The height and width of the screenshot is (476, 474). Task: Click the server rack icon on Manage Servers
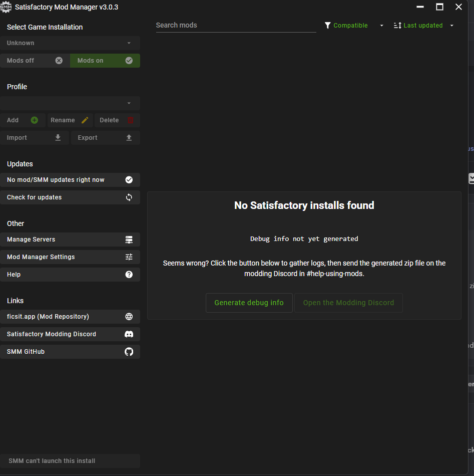click(x=129, y=240)
